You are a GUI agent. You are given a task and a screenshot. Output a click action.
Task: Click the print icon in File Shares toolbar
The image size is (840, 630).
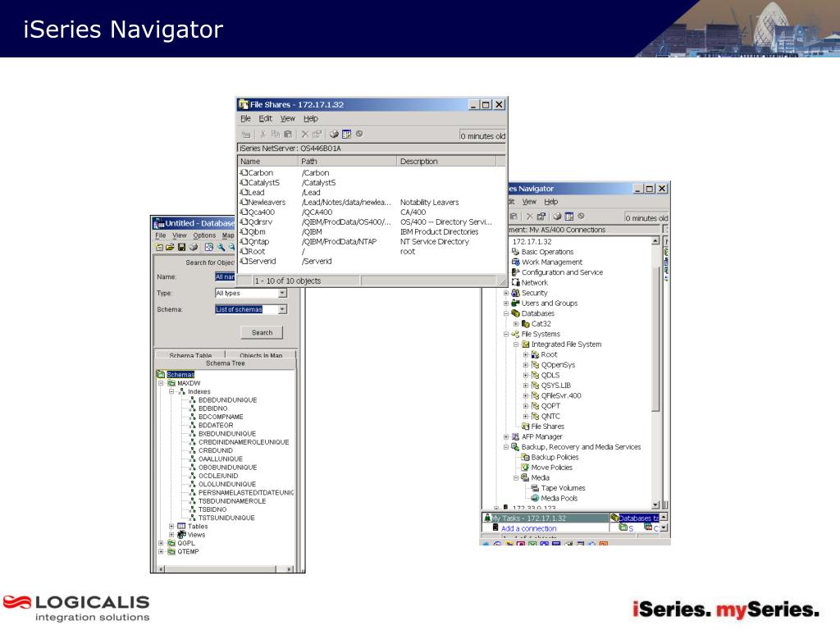coord(334,134)
